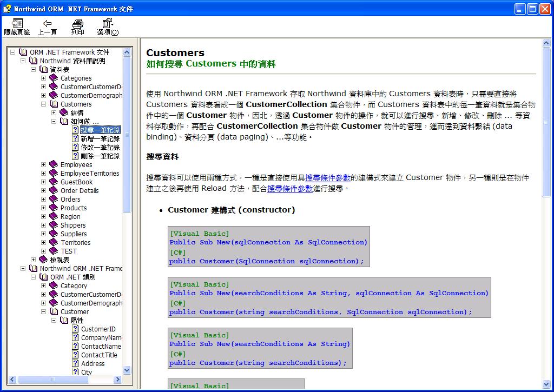Click the question-mark page icon for 刪除一筆記錄
This screenshot has height=392, width=554.
75,156
